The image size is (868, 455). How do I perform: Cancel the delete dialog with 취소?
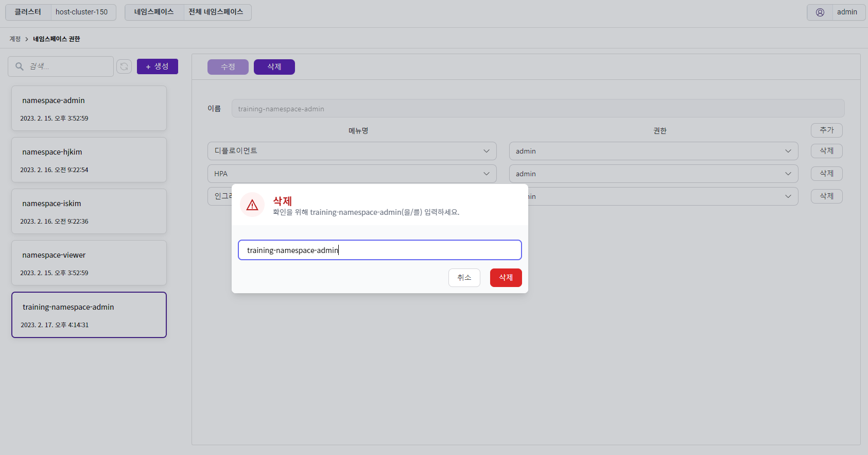[464, 278]
